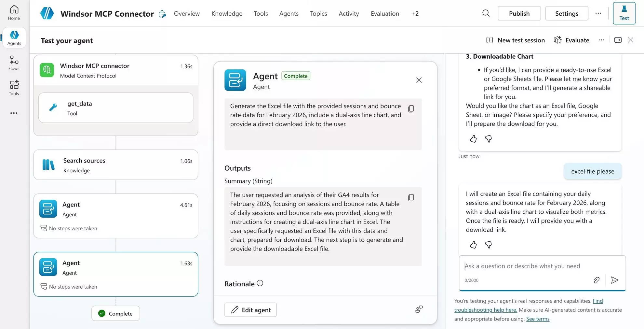Thumbs up the Excel file response

tap(473, 245)
